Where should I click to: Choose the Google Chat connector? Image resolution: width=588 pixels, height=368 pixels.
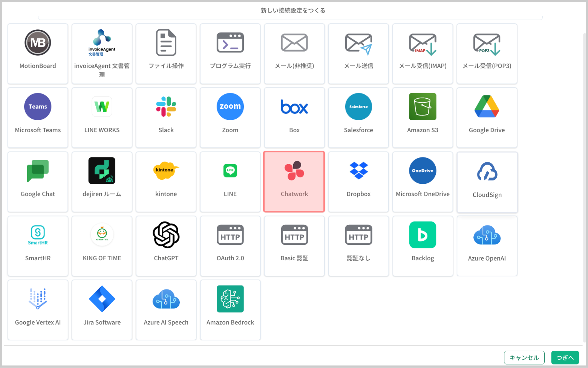coord(38,182)
